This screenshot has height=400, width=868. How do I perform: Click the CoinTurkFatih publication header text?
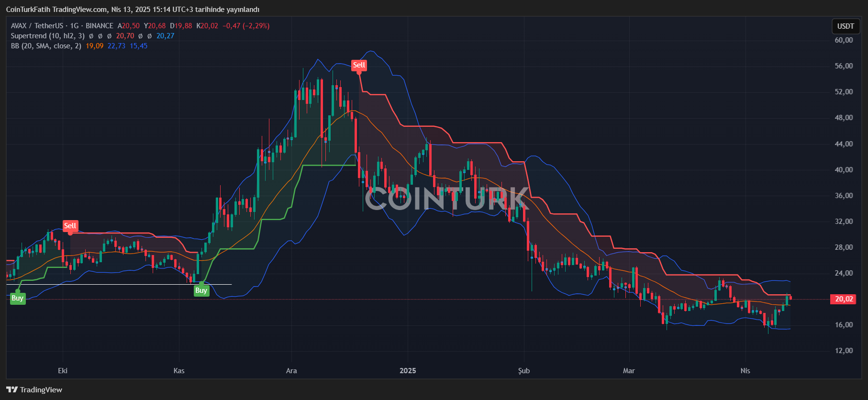[x=133, y=10]
